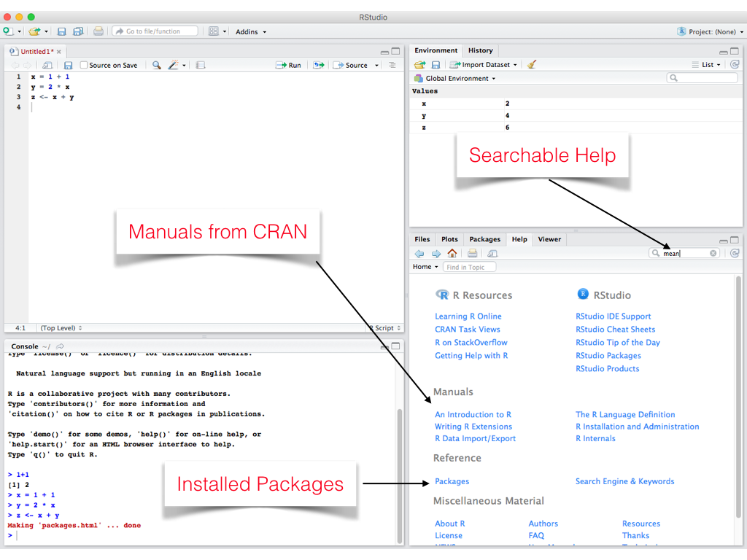
Task: Open the Learning R Online link
Action: 468,316
